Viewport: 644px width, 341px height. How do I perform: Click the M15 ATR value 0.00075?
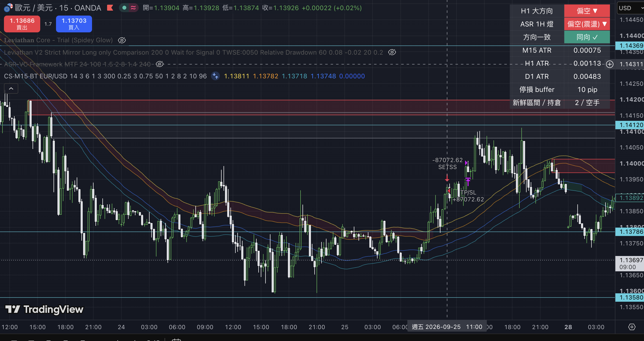coord(587,50)
